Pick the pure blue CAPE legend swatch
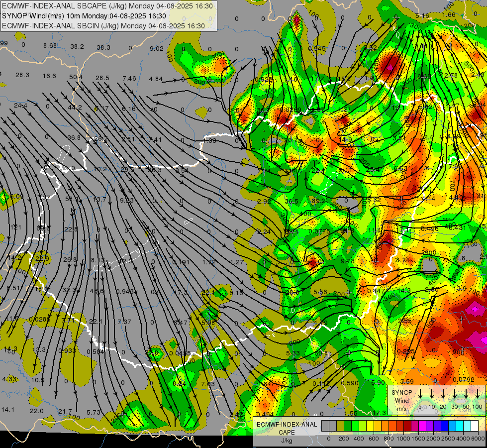This screenshot has height=448, width=487. pos(444,426)
